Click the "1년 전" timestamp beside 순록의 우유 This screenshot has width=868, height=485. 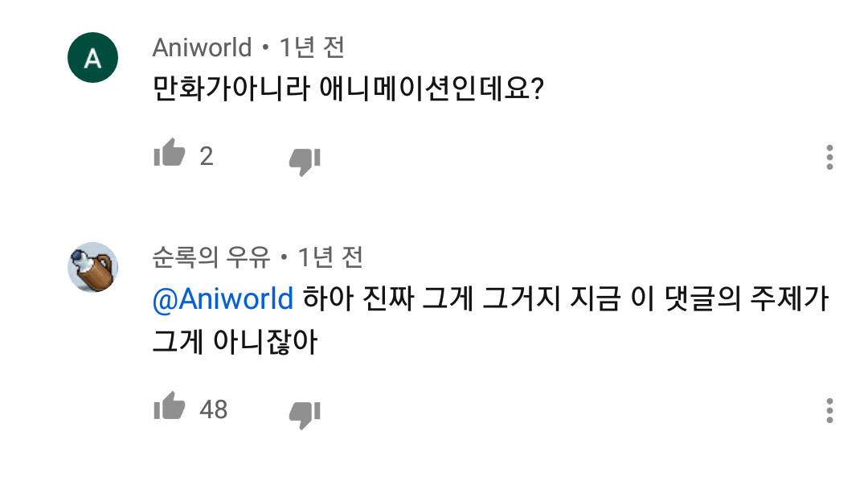pyautogui.click(x=330, y=257)
